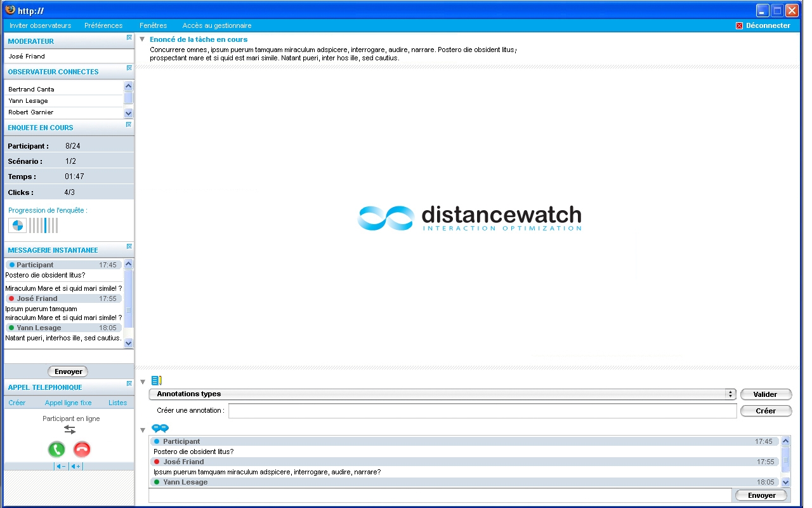Image resolution: width=812 pixels, height=508 pixels.
Task: Click the highlighted blue bar in survey progression
Action: click(x=46, y=225)
